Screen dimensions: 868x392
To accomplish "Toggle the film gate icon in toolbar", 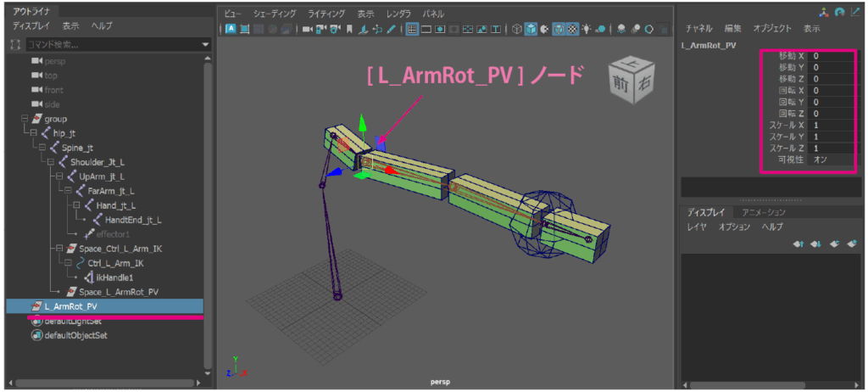I will click(427, 29).
